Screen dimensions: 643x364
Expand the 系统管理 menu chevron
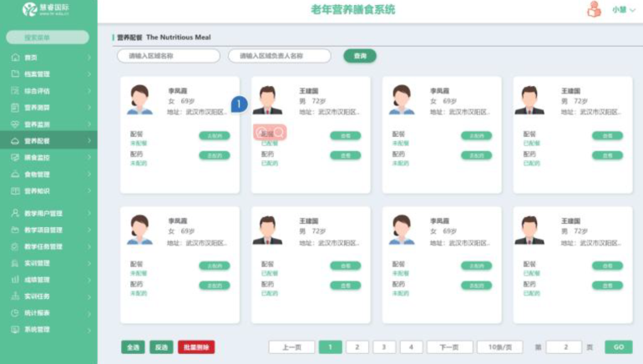pyautogui.click(x=89, y=329)
